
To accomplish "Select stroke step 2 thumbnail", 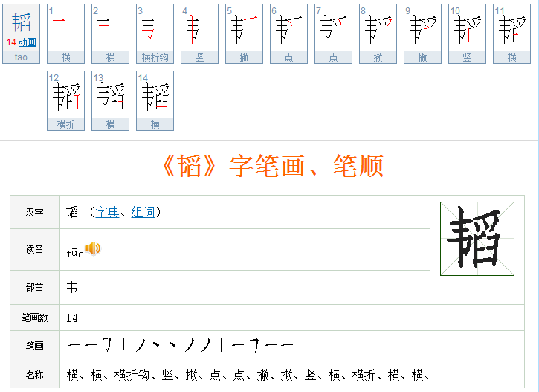I will pyautogui.click(x=110, y=33).
